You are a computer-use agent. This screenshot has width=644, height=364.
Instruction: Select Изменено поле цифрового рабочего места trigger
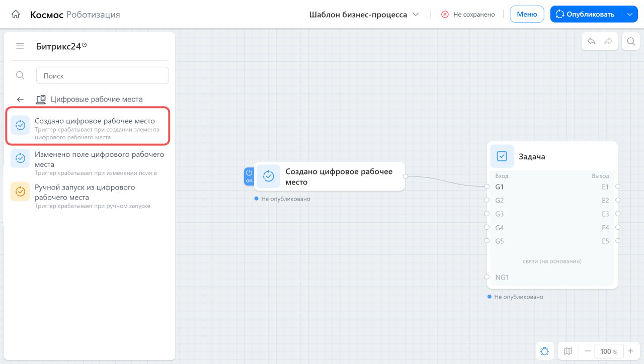click(89, 162)
